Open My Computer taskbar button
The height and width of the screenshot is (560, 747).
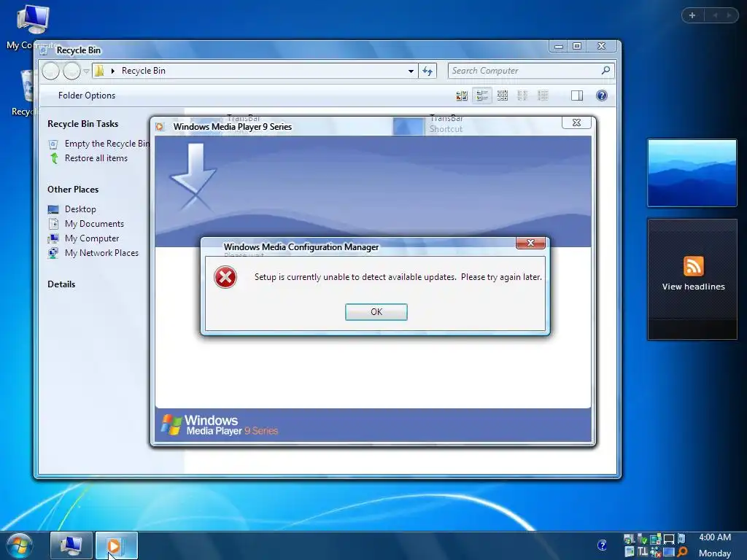coord(71,545)
